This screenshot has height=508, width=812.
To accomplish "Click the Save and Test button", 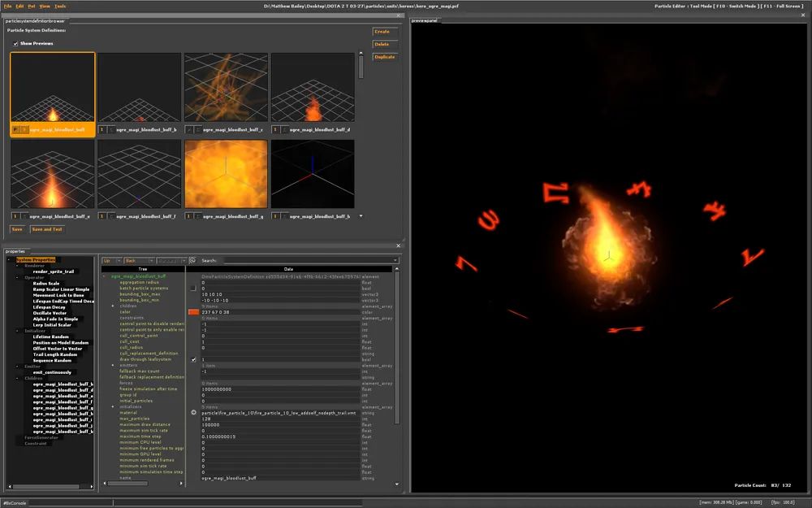I will pyautogui.click(x=46, y=229).
